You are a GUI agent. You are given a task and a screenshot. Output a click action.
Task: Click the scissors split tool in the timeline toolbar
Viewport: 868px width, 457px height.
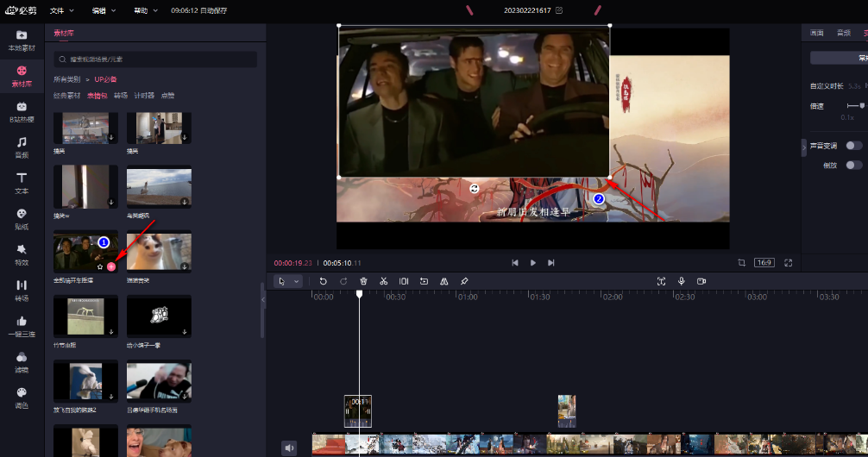[x=384, y=281]
